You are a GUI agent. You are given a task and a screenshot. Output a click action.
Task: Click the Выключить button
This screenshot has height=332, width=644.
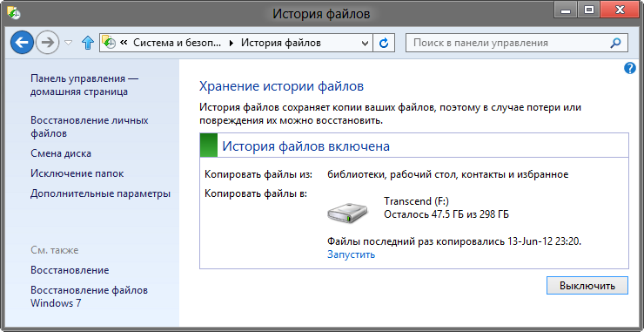[587, 286]
